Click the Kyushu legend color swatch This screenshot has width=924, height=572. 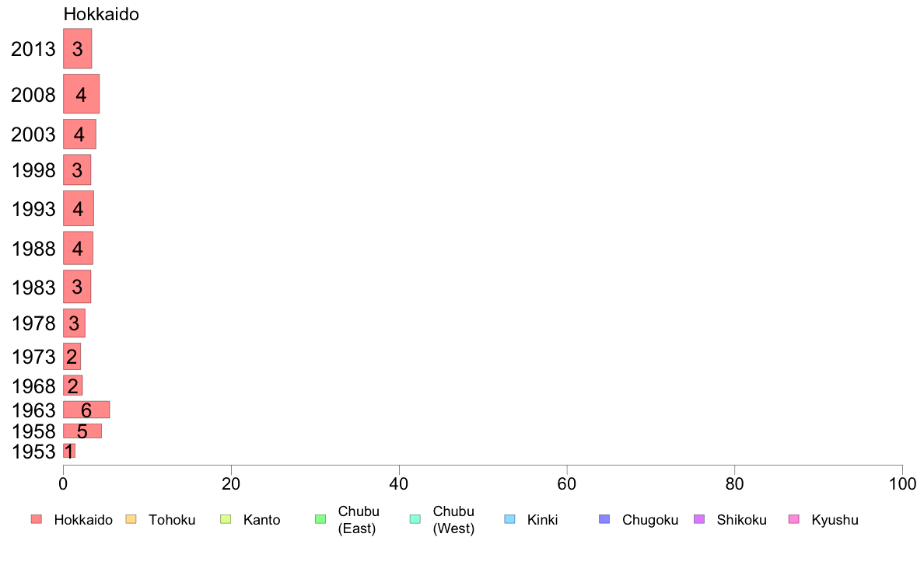pyautogui.click(x=794, y=519)
